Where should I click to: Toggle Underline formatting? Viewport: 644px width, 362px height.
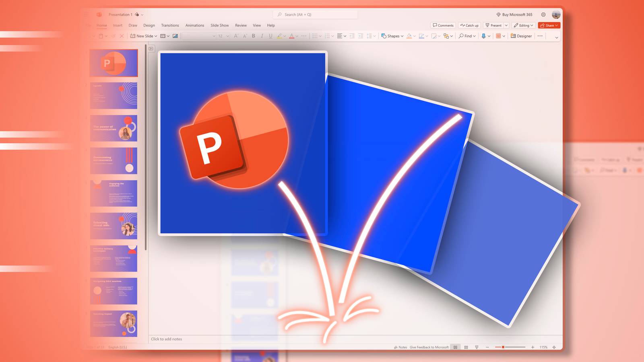[x=270, y=36]
